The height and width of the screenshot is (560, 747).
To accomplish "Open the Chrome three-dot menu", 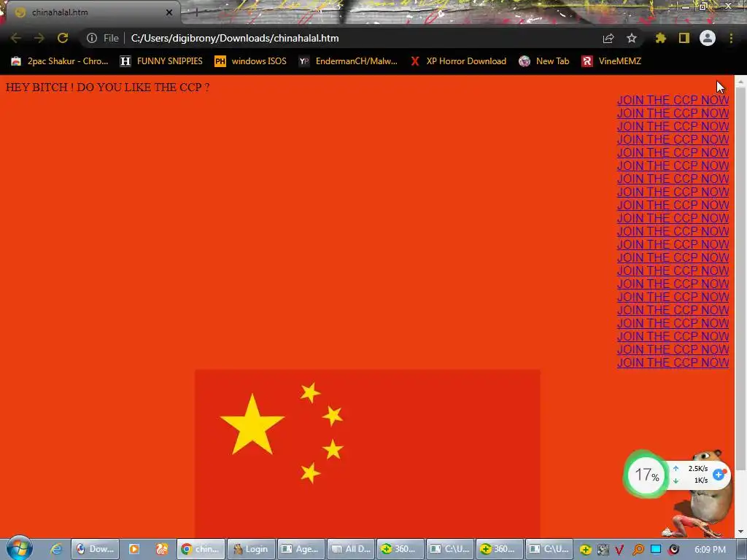I will point(731,38).
